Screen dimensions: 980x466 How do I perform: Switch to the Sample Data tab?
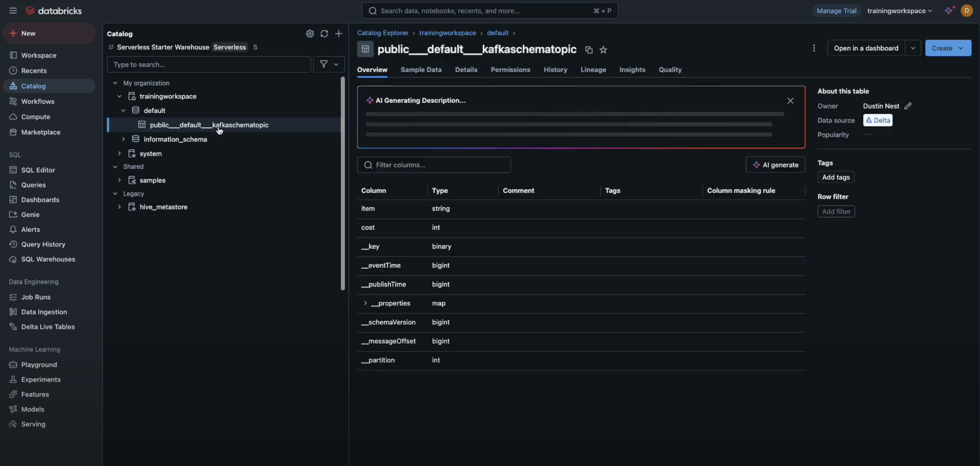coord(421,70)
